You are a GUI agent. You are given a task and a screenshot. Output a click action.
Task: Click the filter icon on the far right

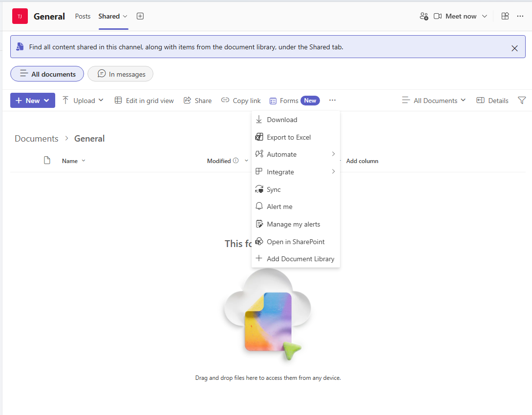tap(522, 100)
